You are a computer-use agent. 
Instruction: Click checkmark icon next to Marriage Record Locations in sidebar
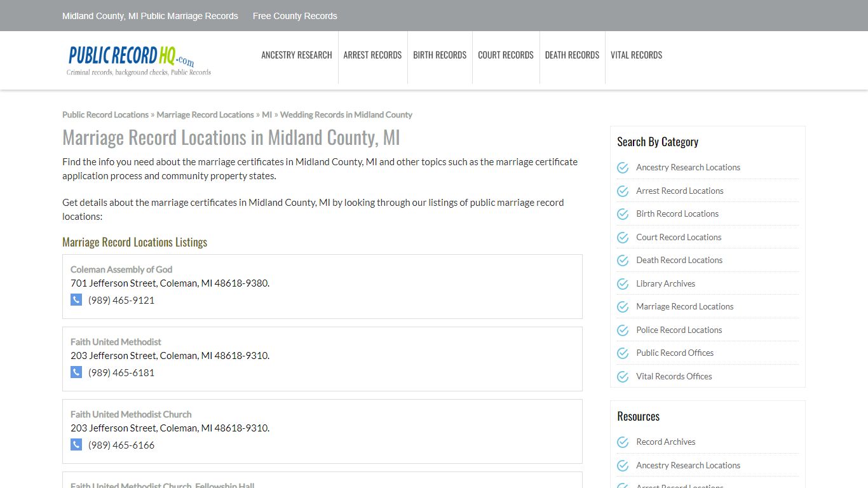[623, 307]
